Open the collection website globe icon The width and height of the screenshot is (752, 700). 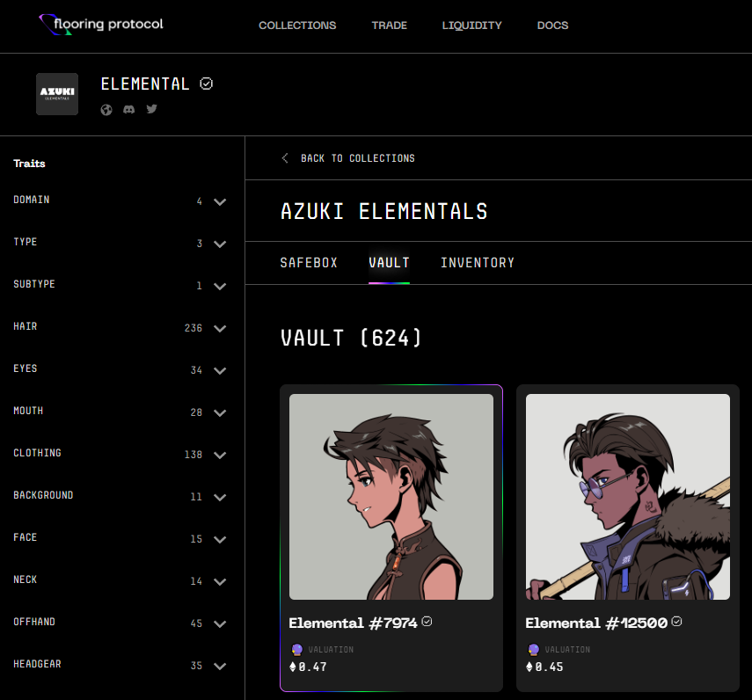click(x=106, y=110)
